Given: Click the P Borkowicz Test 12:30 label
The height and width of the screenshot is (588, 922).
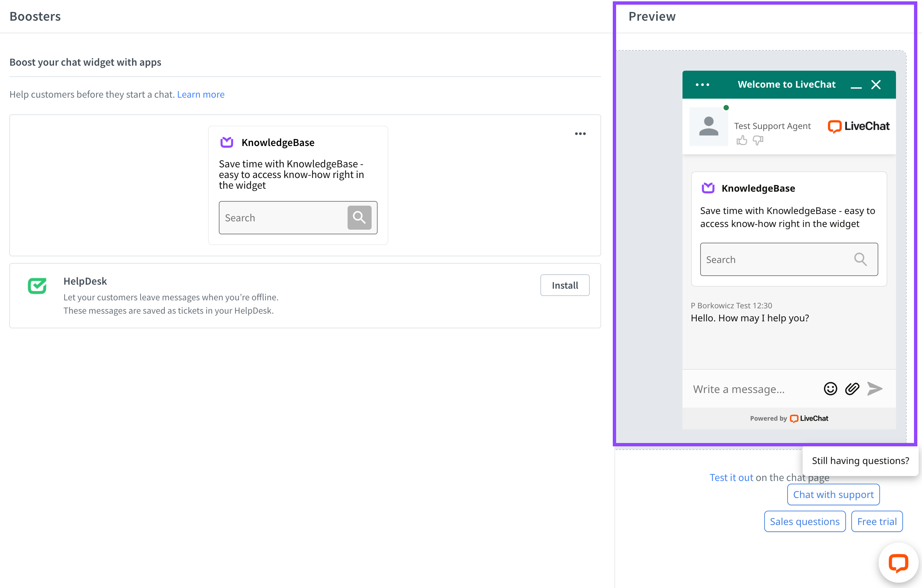Looking at the screenshot, I should [x=731, y=305].
